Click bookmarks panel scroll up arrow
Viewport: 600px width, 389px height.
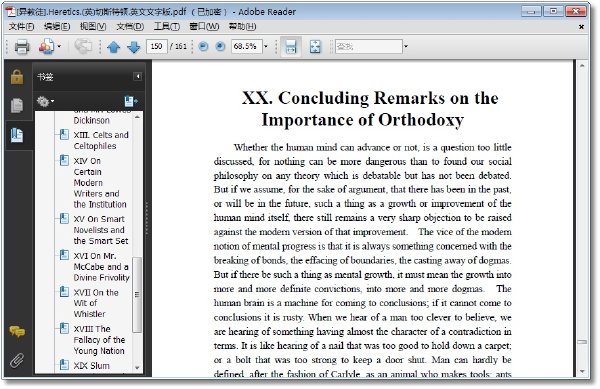click(137, 117)
